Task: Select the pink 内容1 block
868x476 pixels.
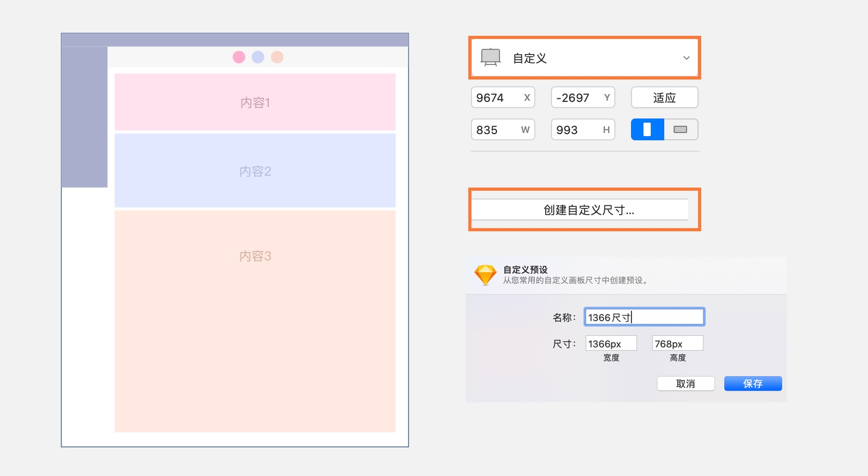Action: tap(255, 102)
